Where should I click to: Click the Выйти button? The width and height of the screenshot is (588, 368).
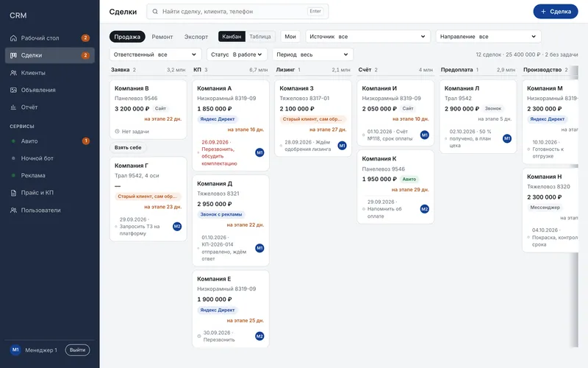[x=77, y=350]
